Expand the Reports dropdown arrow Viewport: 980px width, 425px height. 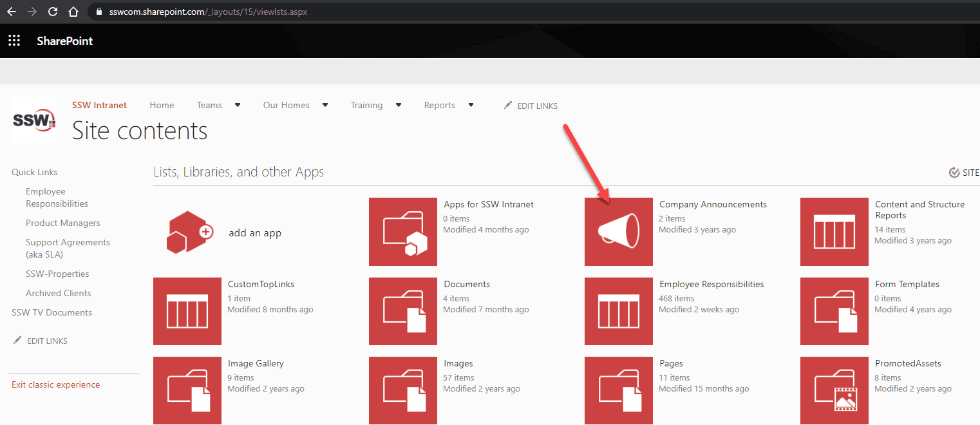(471, 105)
